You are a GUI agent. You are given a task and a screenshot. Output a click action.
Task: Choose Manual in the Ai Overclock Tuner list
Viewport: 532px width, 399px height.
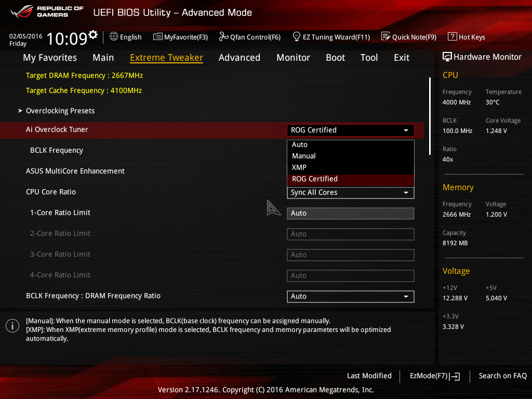click(351, 156)
